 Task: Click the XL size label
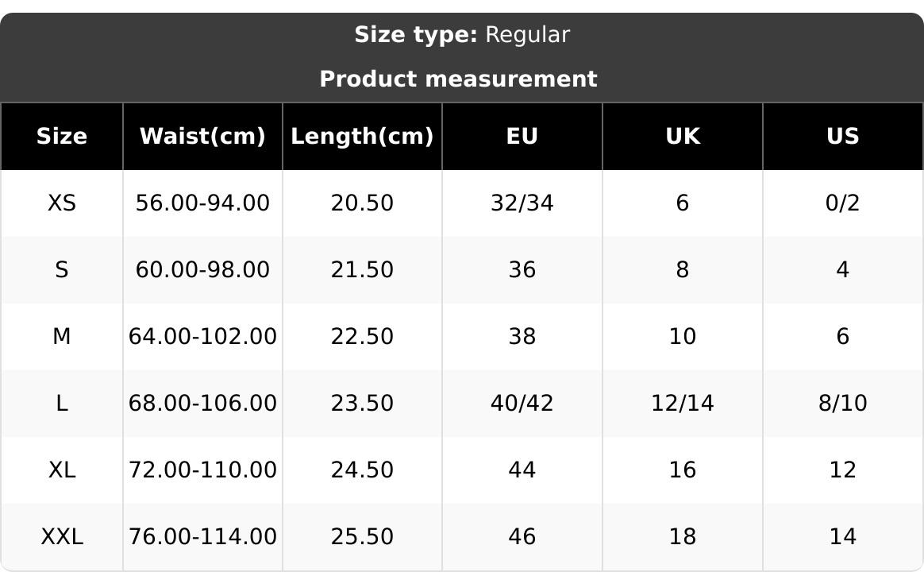point(62,470)
